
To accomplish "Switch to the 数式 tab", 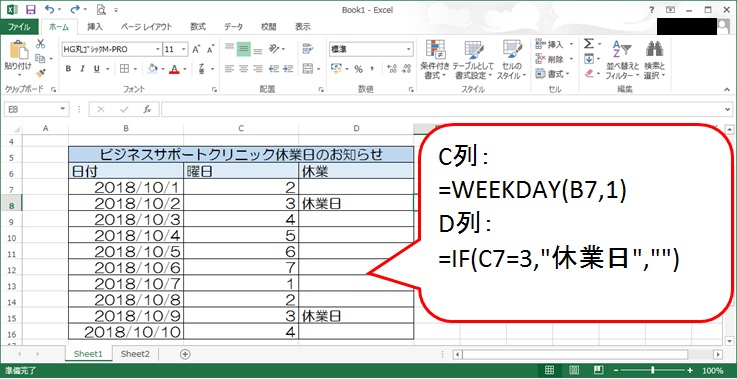I will pyautogui.click(x=197, y=27).
